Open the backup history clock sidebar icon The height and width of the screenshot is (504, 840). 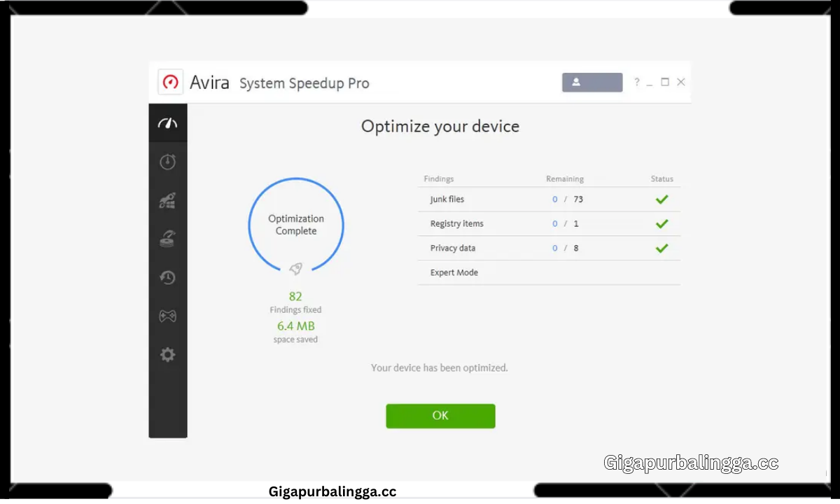[167, 278]
